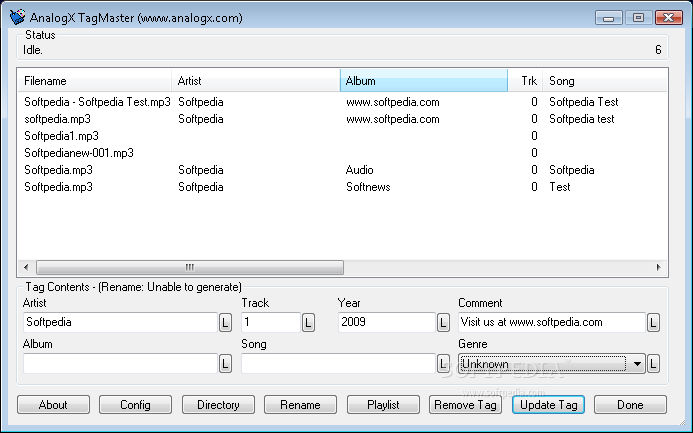Open the About dialog
Viewport: 693px width, 433px height.
pyautogui.click(x=53, y=405)
